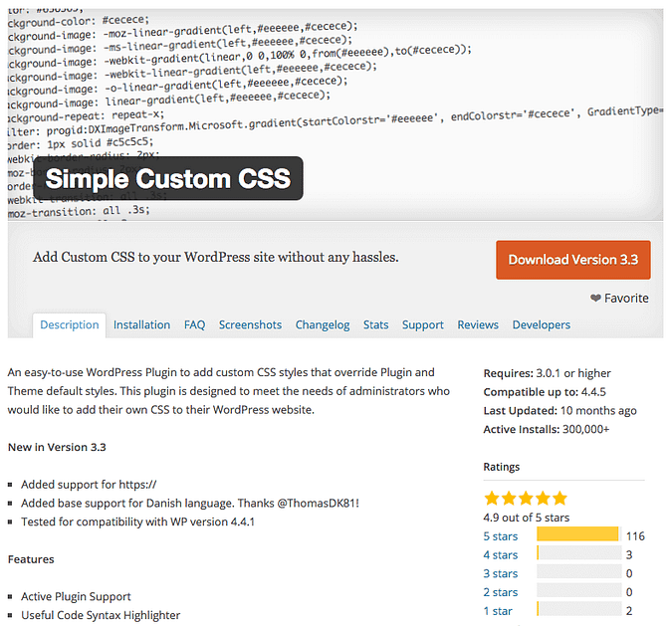This screenshot has height=626, width=672.
Task: Switch to the Installation tab
Action: [141, 324]
